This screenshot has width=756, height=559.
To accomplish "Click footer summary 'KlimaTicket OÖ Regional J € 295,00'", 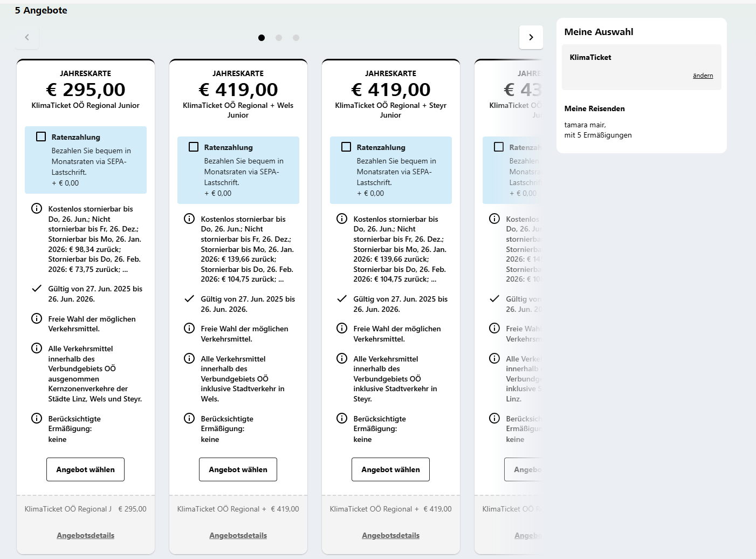I will (85, 509).
